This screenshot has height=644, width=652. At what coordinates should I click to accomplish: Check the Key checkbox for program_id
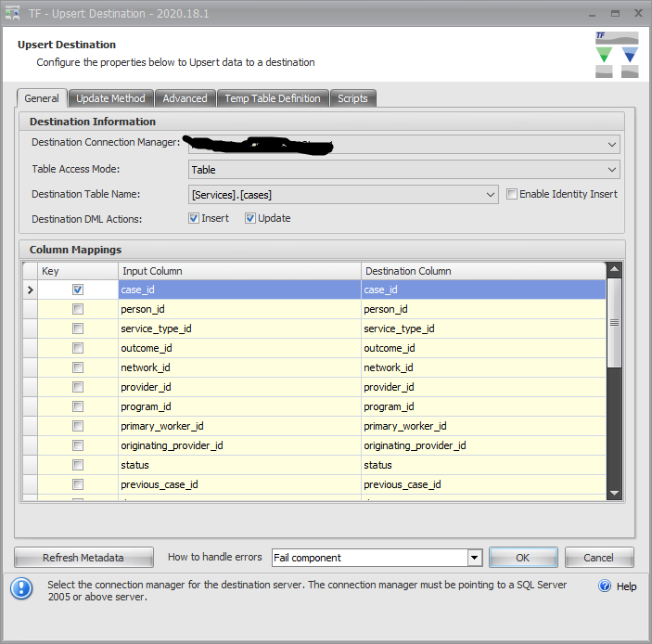78,406
